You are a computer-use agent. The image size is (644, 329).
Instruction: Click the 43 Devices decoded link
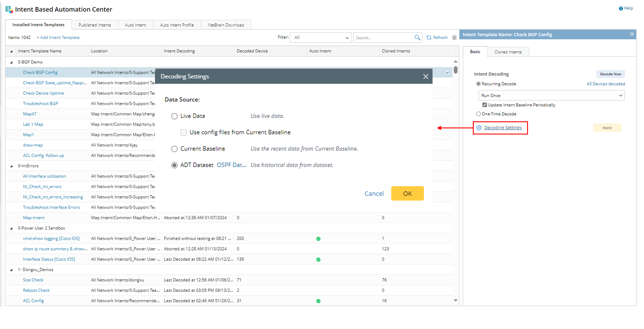pyautogui.click(x=605, y=84)
